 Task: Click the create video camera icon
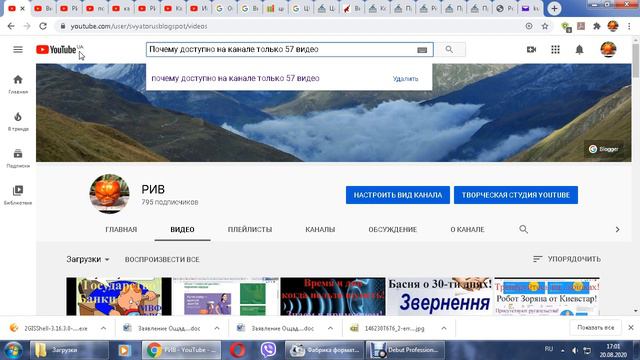(531, 49)
